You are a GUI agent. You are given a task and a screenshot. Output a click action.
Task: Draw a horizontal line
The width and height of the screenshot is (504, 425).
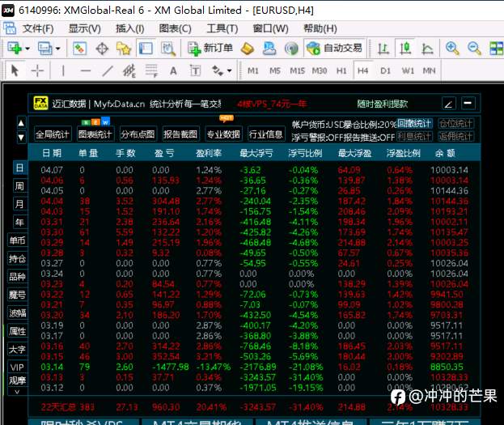(x=86, y=70)
